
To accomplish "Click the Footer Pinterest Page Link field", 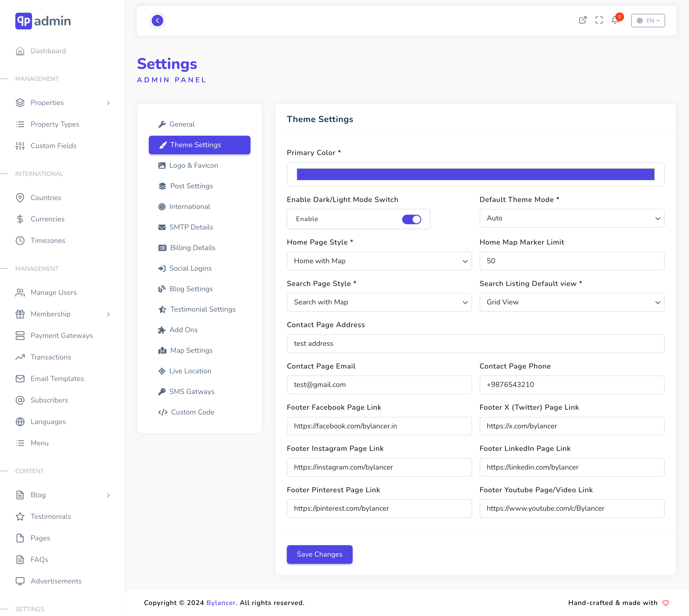I will point(379,509).
